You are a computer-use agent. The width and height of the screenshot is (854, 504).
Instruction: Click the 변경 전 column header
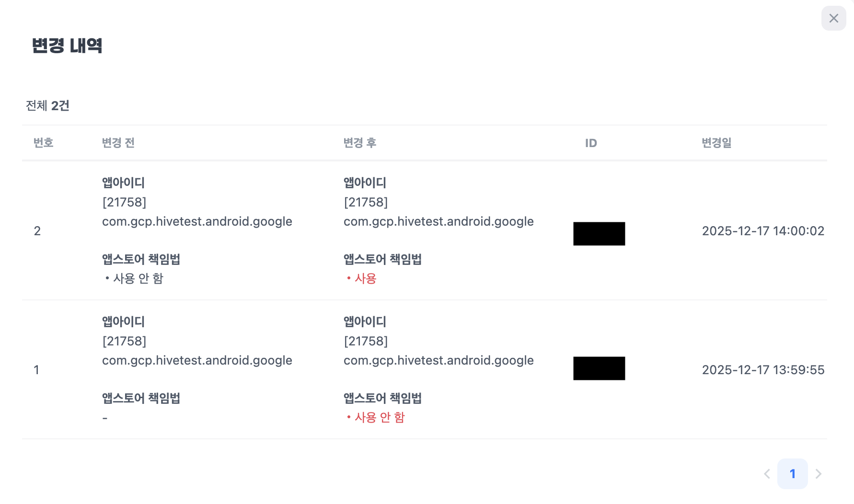(x=118, y=143)
